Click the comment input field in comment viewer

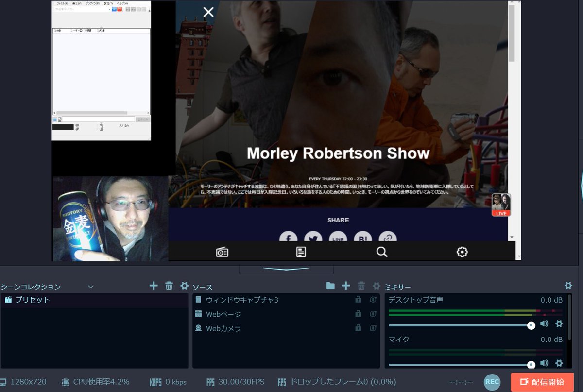pos(99,119)
